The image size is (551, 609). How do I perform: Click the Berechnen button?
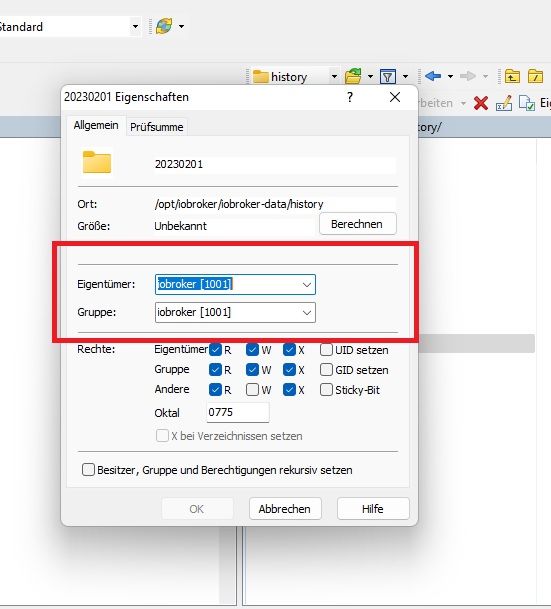(358, 224)
